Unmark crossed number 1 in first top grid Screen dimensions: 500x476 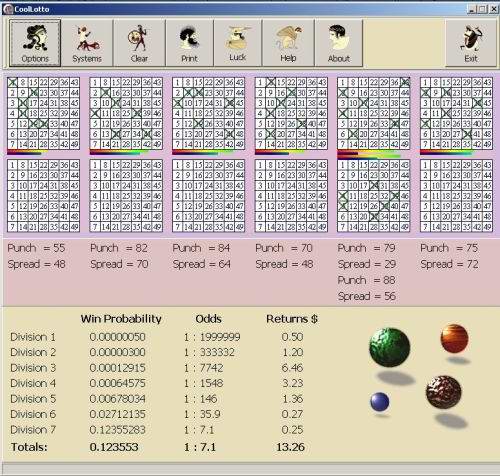click(12, 82)
